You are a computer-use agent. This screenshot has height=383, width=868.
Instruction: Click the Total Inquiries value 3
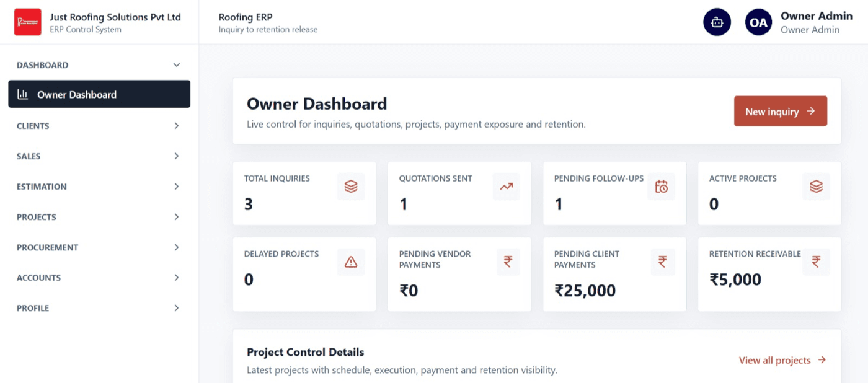pos(249,204)
